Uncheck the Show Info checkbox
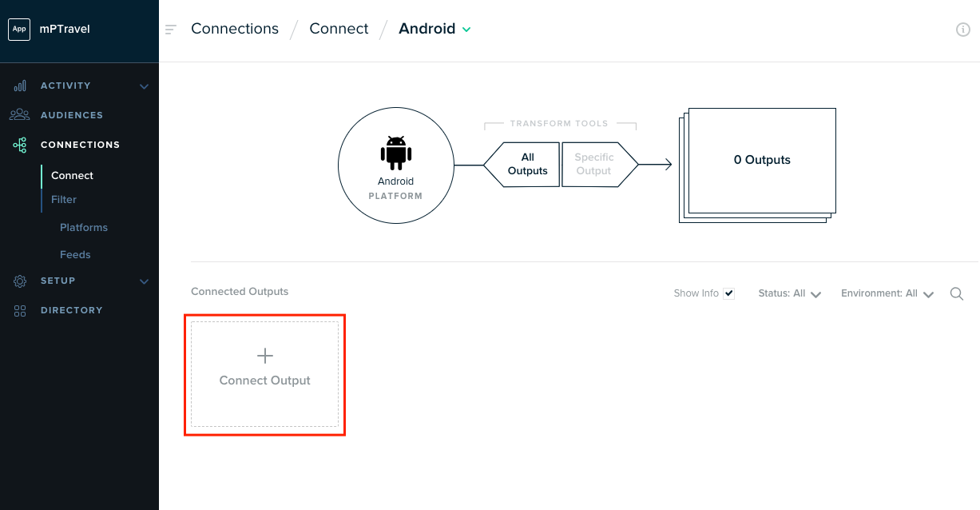 pos(728,293)
